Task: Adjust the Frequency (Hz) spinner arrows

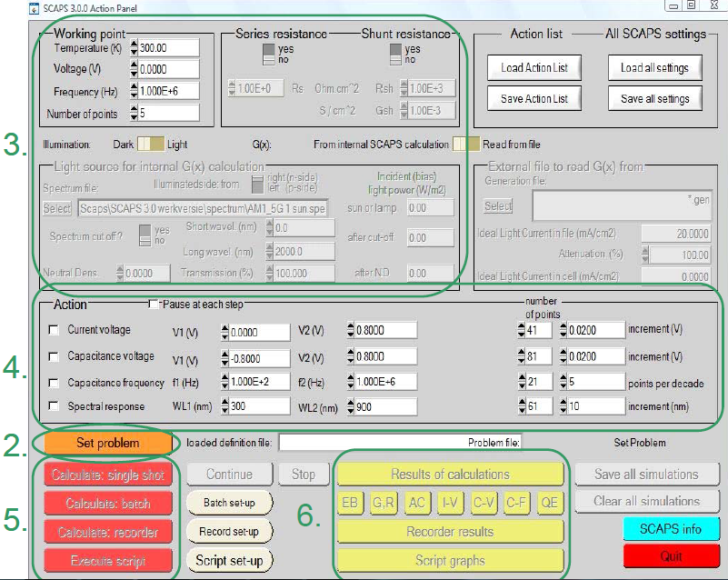Action: [x=135, y=91]
